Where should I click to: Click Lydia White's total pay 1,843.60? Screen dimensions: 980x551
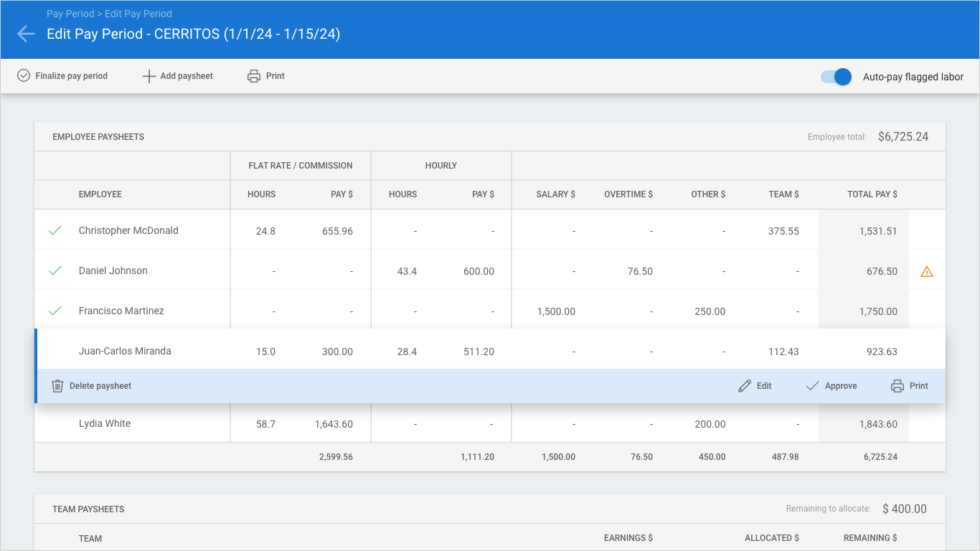click(x=878, y=424)
